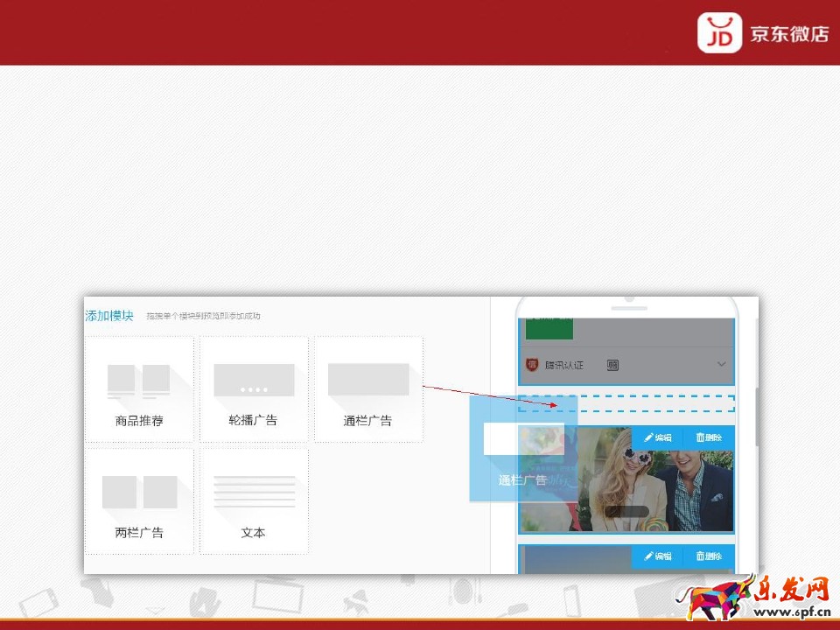Click the red 腾讯认证 shield badge
Image resolution: width=840 pixels, height=630 pixels.
[x=531, y=364]
